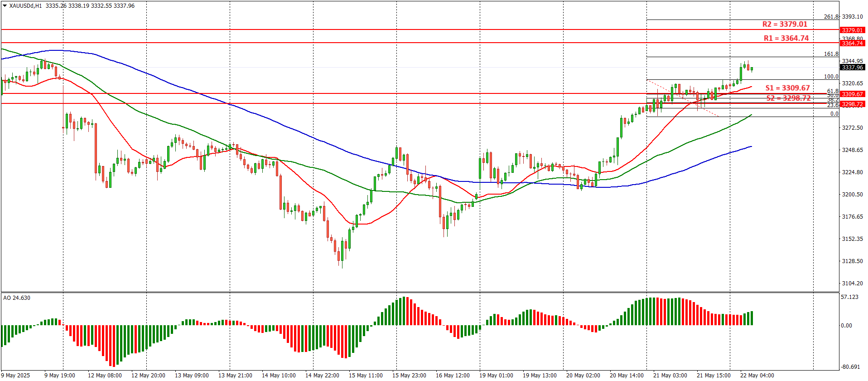Click the 9 May 2025 date label
Viewport: 868px width, 381px height.
click(x=16, y=376)
